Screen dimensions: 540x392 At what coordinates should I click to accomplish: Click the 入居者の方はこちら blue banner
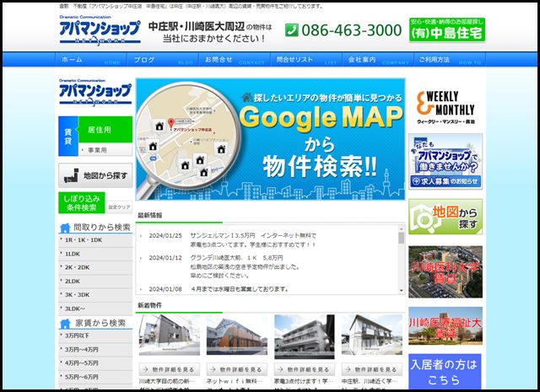pyautogui.click(x=445, y=372)
